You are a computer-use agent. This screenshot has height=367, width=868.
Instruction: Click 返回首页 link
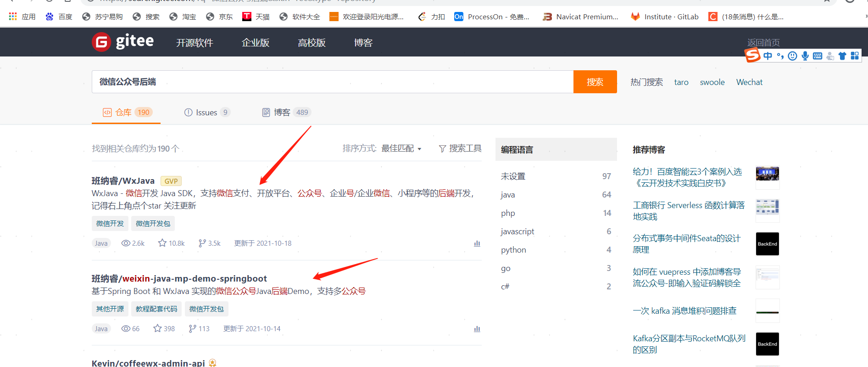(x=763, y=42)
